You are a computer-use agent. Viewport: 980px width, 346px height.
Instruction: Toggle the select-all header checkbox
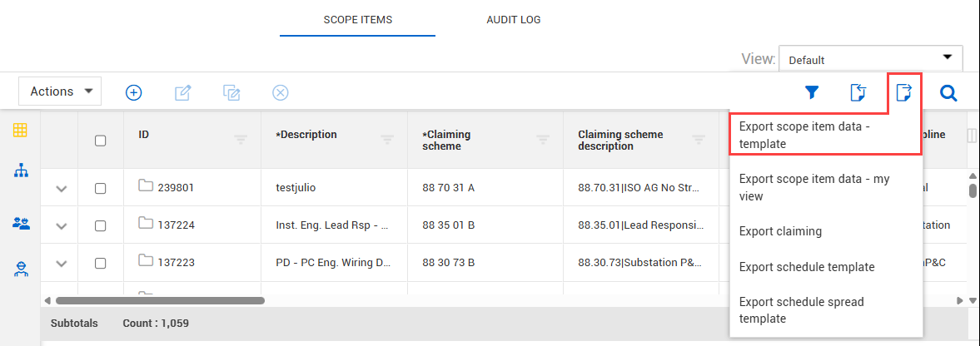[x=101, y=141]
